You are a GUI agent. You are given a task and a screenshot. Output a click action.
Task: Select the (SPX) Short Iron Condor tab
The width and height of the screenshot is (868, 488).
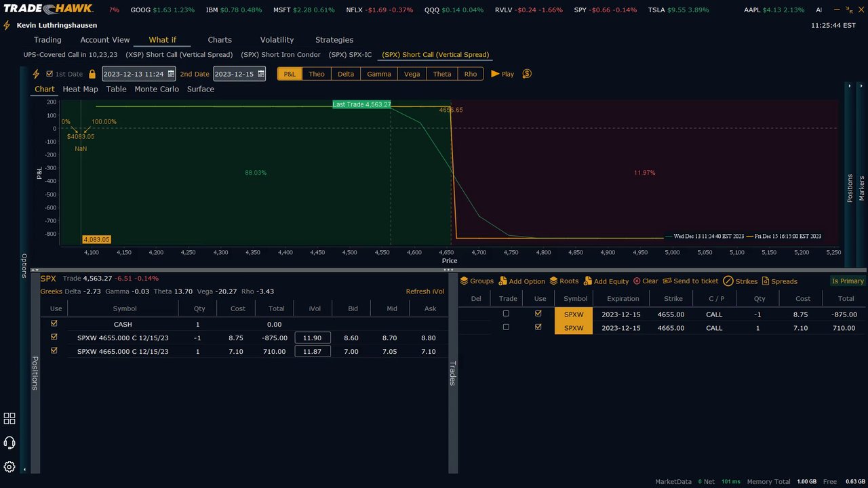(x=281, y=55)
